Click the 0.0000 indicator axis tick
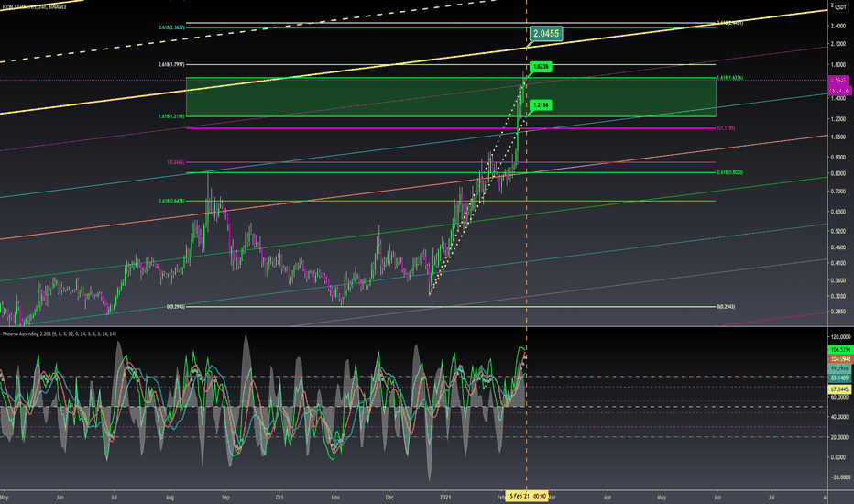The image size is (854, 504). tap(840, 457)
